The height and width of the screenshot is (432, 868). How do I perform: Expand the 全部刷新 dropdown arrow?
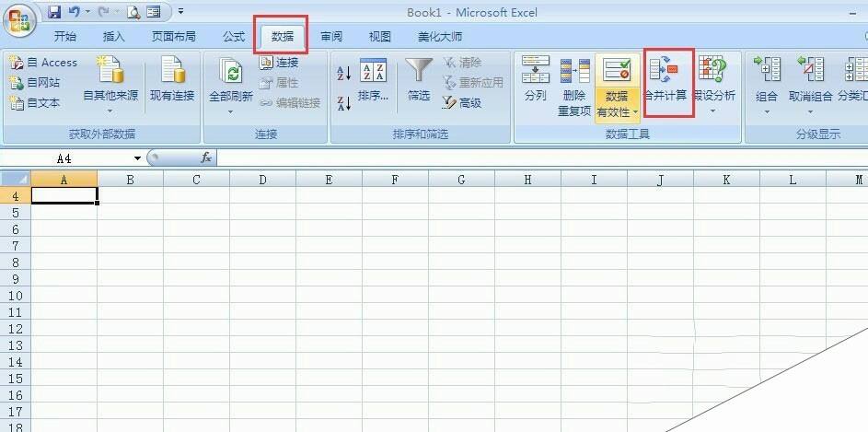click(231, 111)
